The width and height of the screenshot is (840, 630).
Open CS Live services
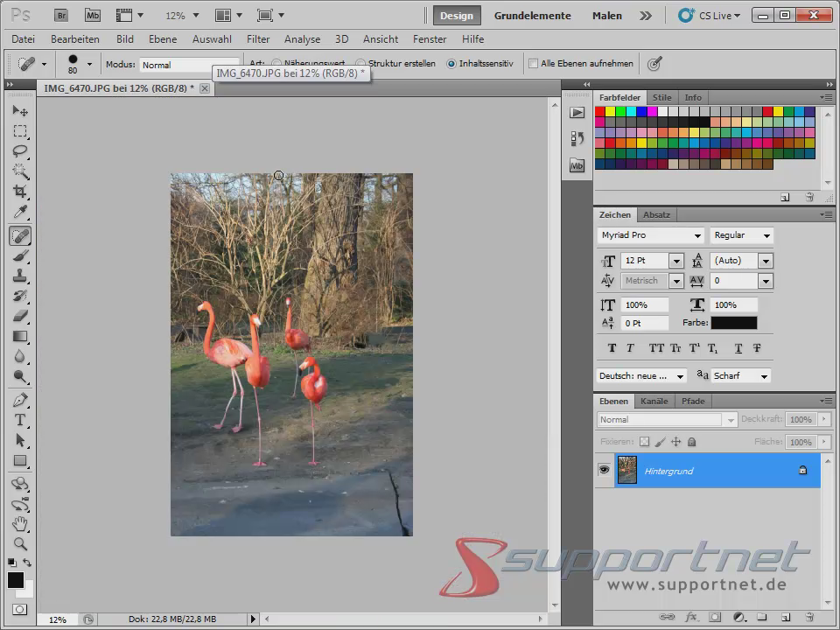[x=709, y=15]
